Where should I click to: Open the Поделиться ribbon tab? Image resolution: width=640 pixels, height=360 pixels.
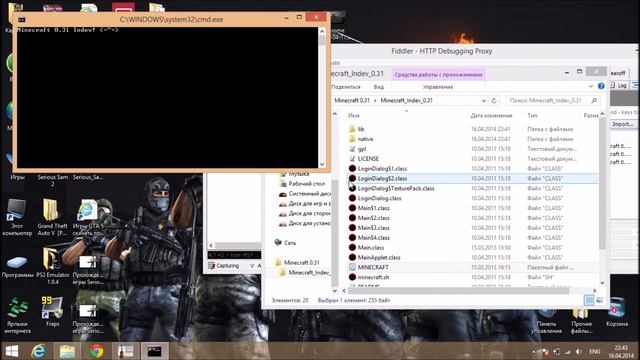(x=346, y=87)
